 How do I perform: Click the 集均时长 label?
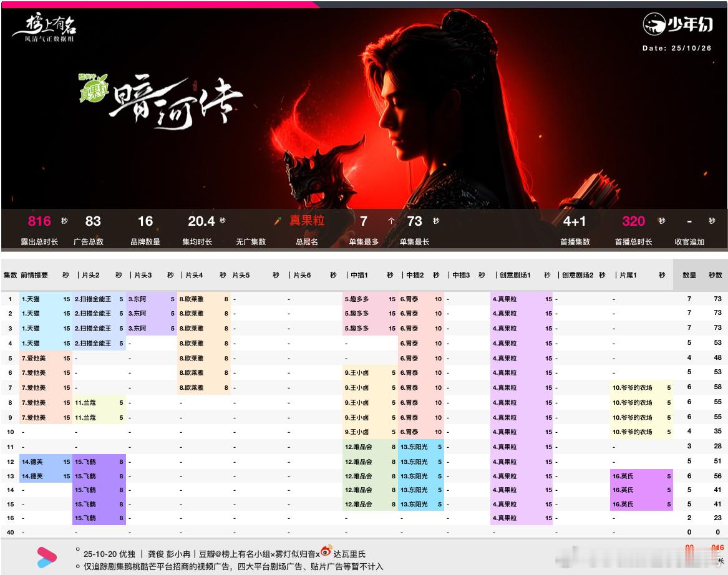point(197,242)
